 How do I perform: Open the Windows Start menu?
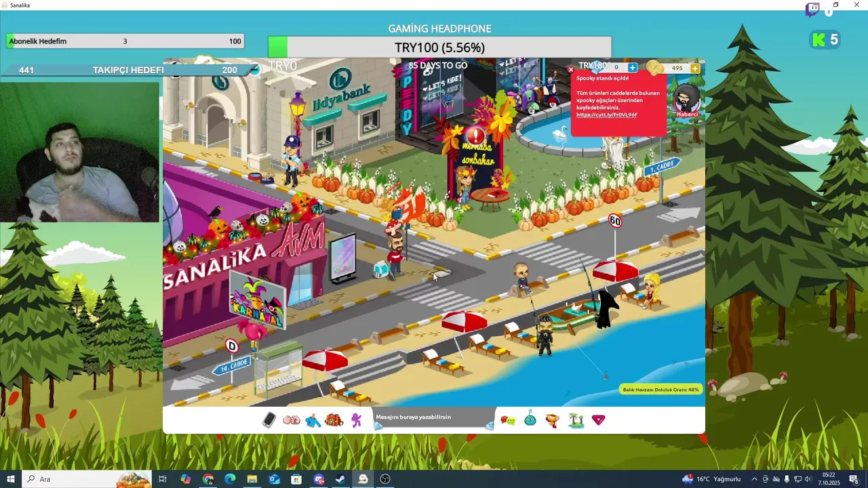11,479
